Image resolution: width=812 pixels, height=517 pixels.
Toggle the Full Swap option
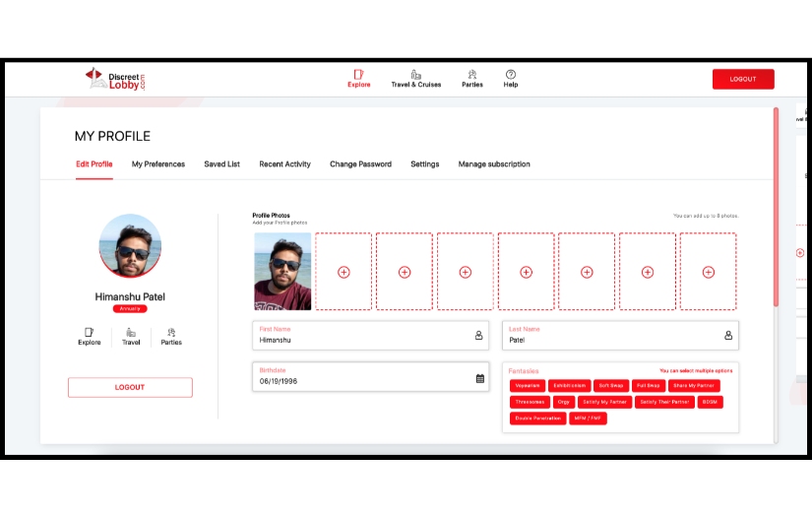pyautogui.click(x=649, y=385)
